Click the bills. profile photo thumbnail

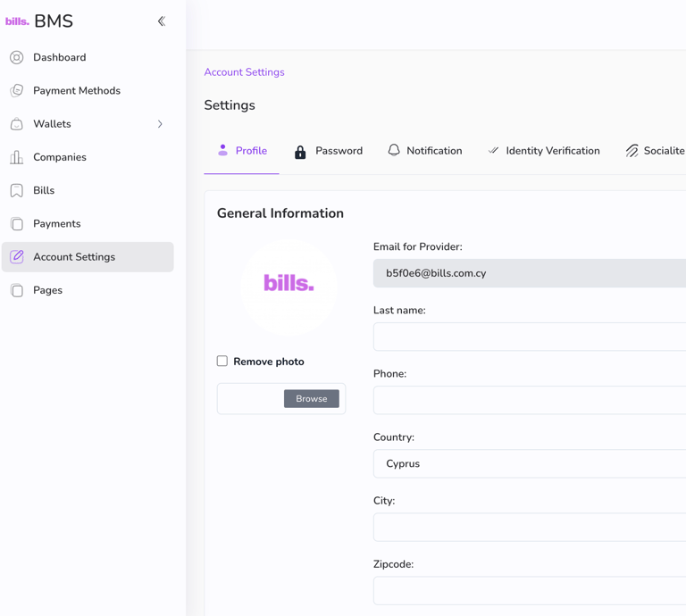pyautogui.click(x=289, y=286)
